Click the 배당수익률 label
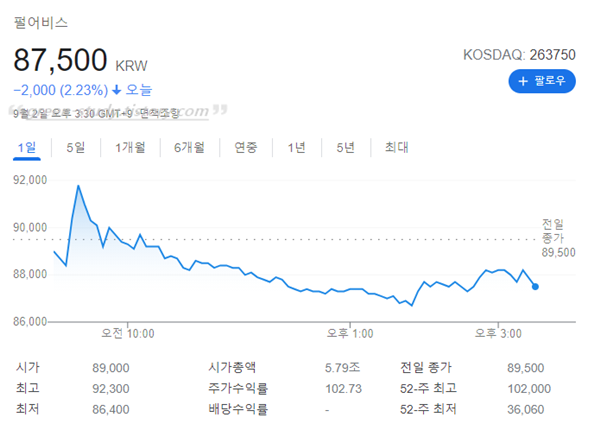This screenshot has height=442, width=600. 238,409
